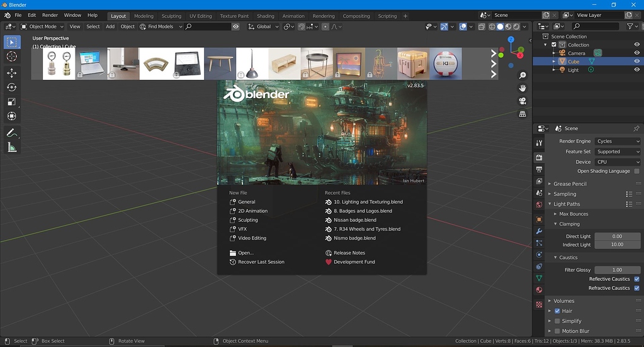Open recent file Nissan badge.blend
The image size is (644, 347).
pyautogui.click(x=355, y=220)
